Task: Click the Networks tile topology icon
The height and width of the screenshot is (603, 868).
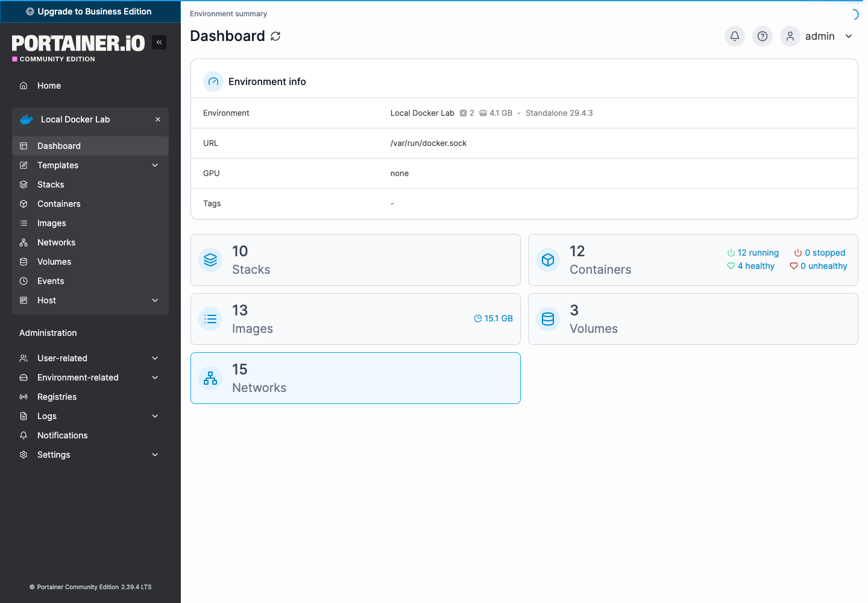Action: click(x=210, y=378)
